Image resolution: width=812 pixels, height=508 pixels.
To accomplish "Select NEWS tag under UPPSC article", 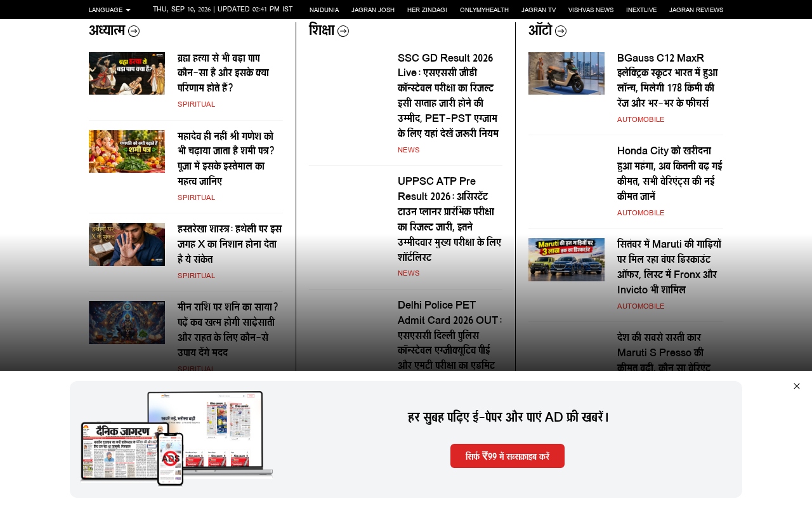I will pos(409,273).
